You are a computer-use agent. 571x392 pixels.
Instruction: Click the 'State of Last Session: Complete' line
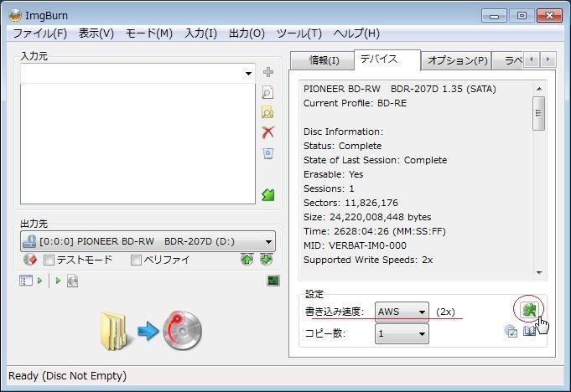coord(375,160)
